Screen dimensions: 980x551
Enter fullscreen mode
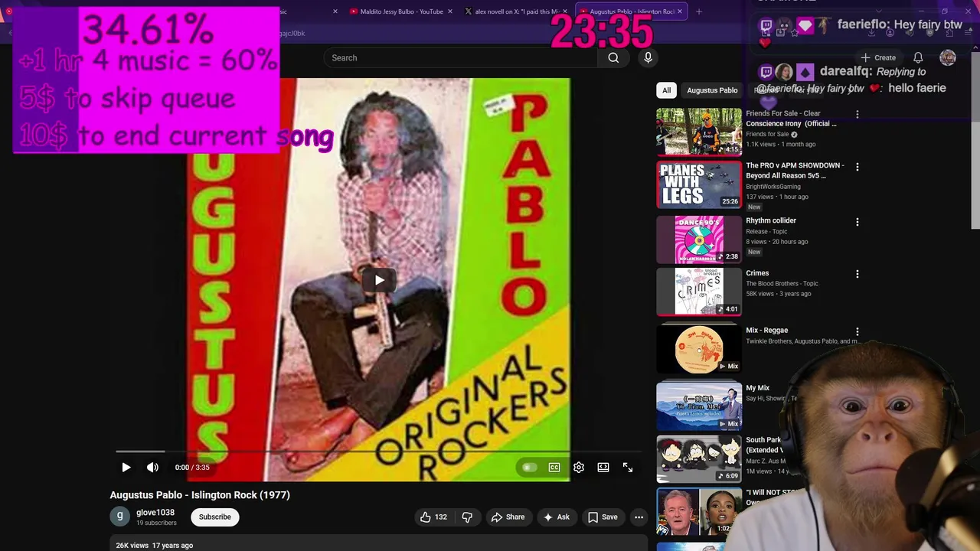click(x=628, y=468)
